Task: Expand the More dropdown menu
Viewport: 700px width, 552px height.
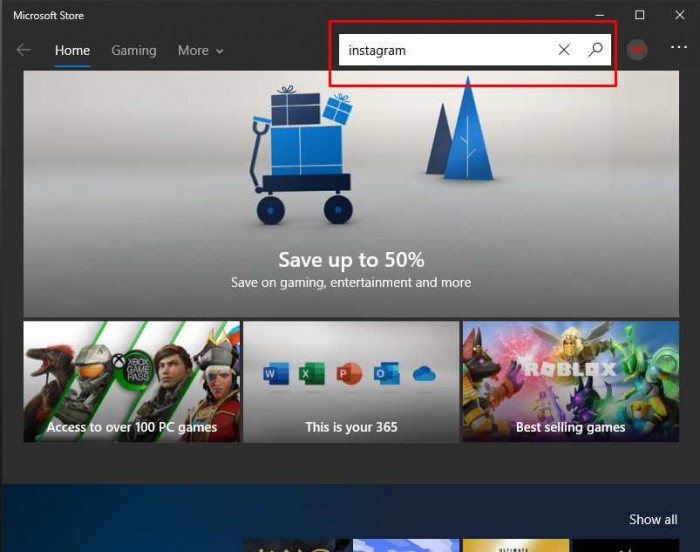Action: (x=200, y=50)
